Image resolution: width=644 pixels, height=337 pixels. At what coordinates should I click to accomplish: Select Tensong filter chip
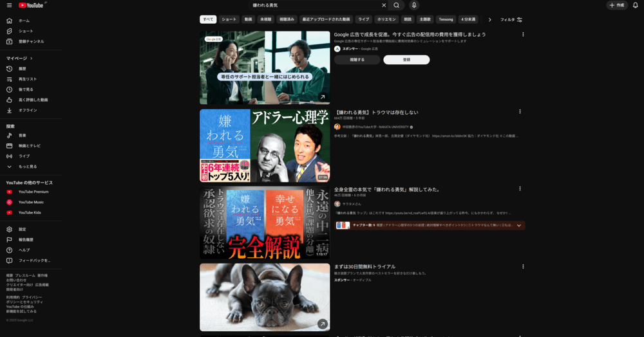click(446, 19)
